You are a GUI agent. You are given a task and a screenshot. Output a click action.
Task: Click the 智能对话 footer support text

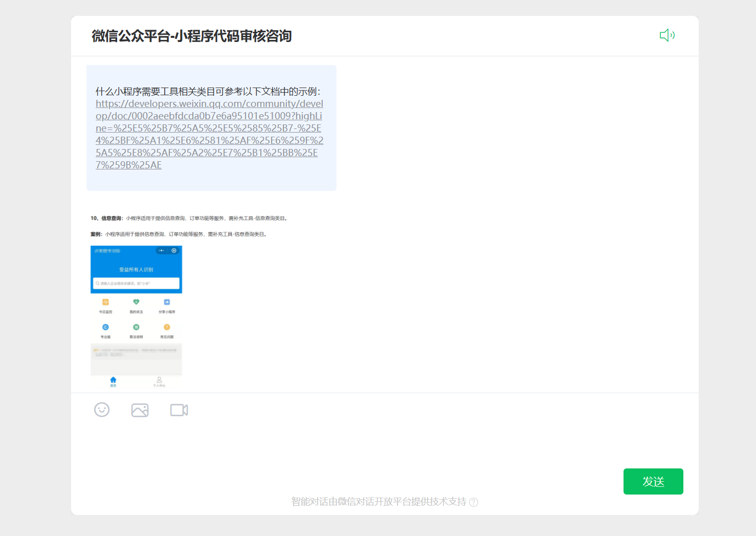coord(379,502)
